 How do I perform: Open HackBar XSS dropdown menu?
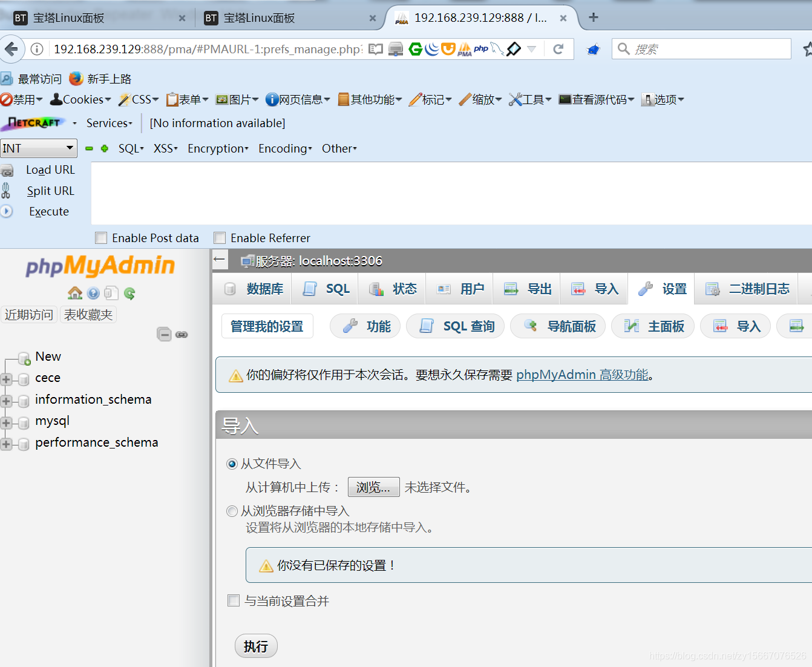(165, 148)
